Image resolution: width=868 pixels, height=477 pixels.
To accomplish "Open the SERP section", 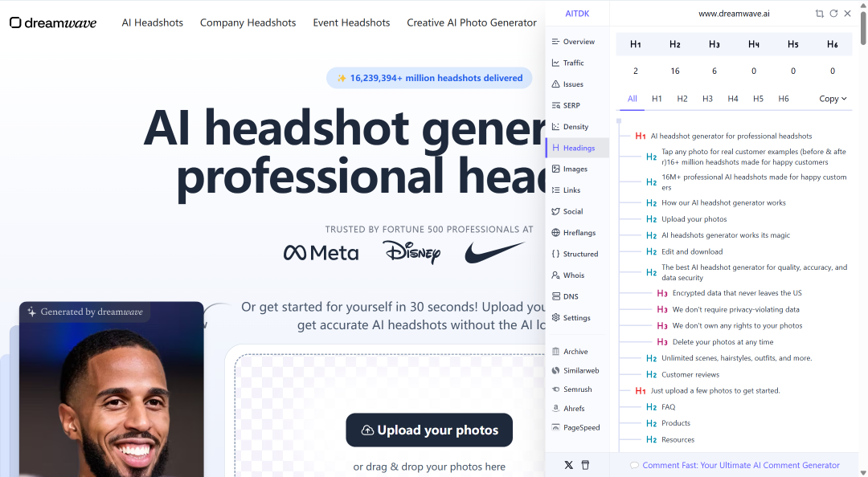I will 566,105.
